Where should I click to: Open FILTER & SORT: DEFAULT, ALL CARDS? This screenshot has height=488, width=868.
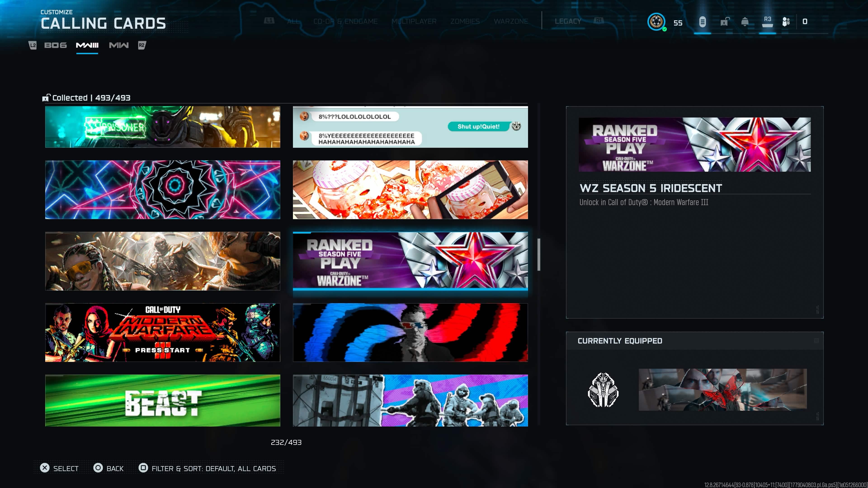pos(214,469)
